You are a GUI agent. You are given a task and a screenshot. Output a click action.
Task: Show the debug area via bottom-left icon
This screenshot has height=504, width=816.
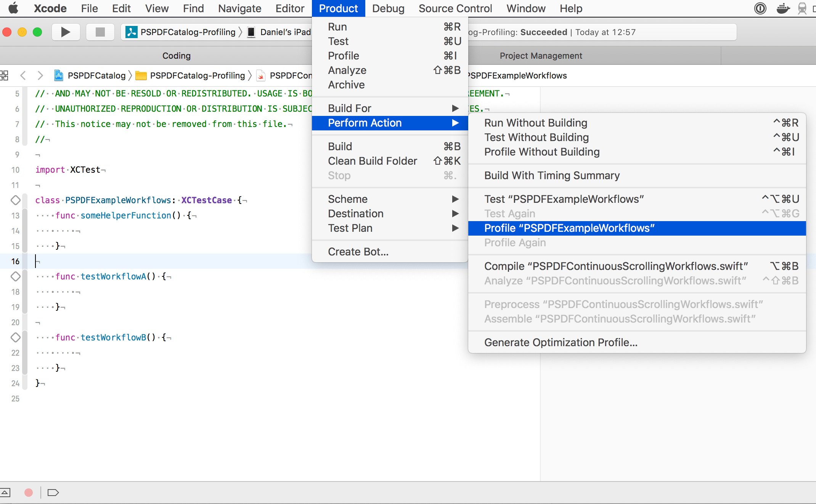click(5, 493)
